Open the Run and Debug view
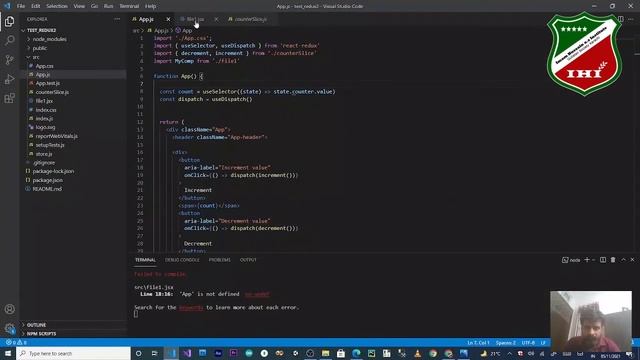The height and width of the screenshot is (360, 640). [9, 79]
